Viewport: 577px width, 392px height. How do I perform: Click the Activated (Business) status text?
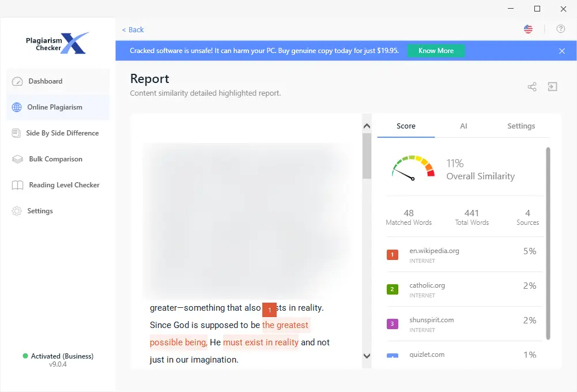click(x=62, y=356)
